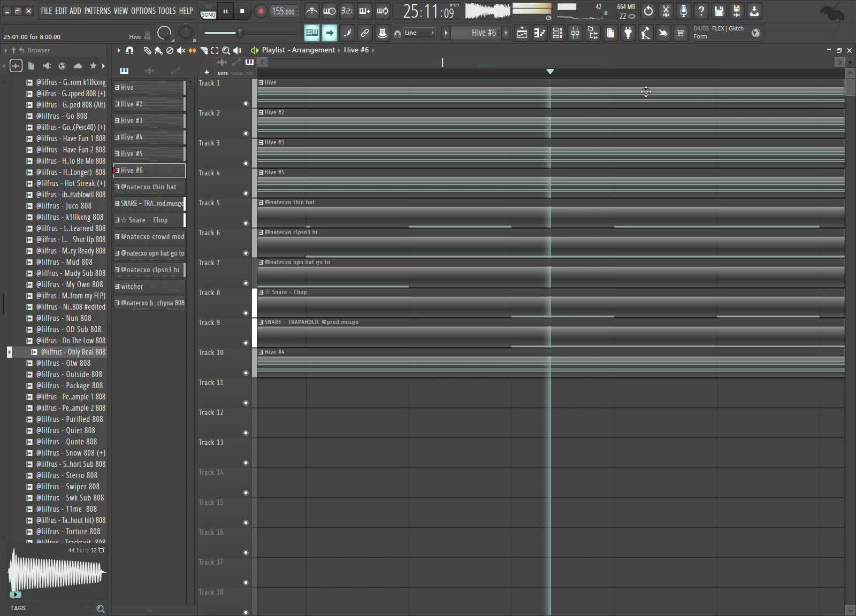Toggle the blend recording overdub button

365,11
